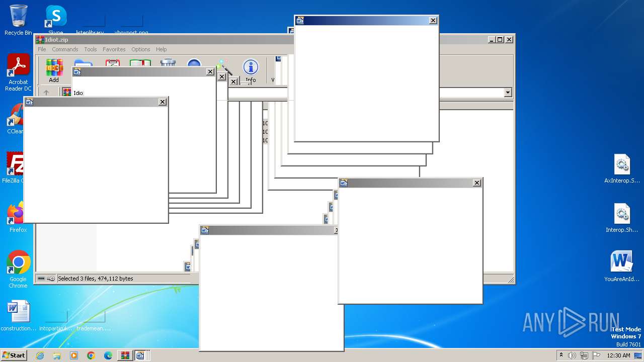Image resolution: width=644 pixels, height=362 pixels.
Task: Close the blank popup overlapping the WinRAR Add button
Action: tap(210, 72)
